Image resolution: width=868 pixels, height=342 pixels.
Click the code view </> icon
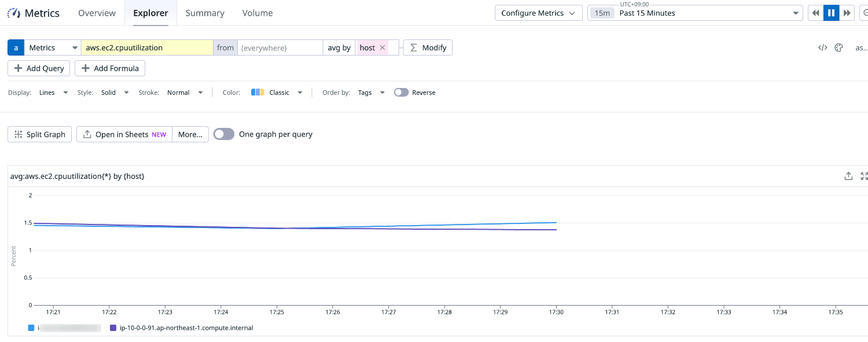click(822, 48)
